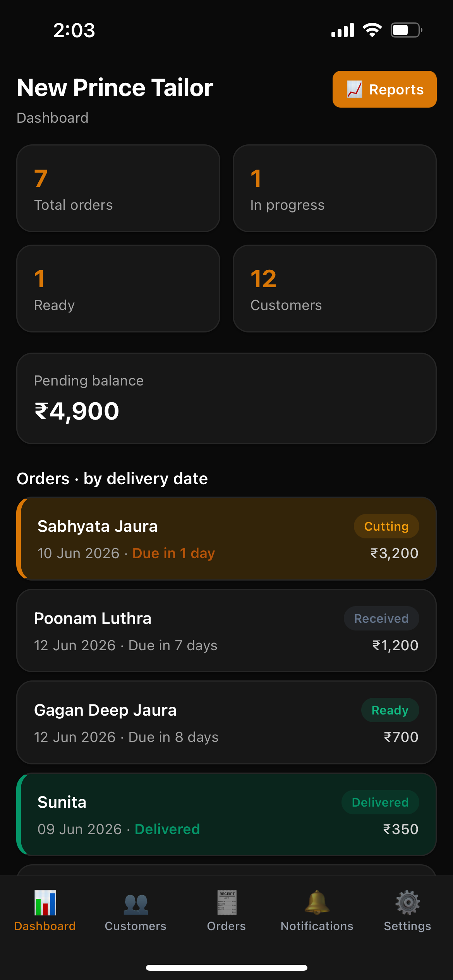
Task: Click the chart icon inside Reports
Action: (x=354, y=89)
